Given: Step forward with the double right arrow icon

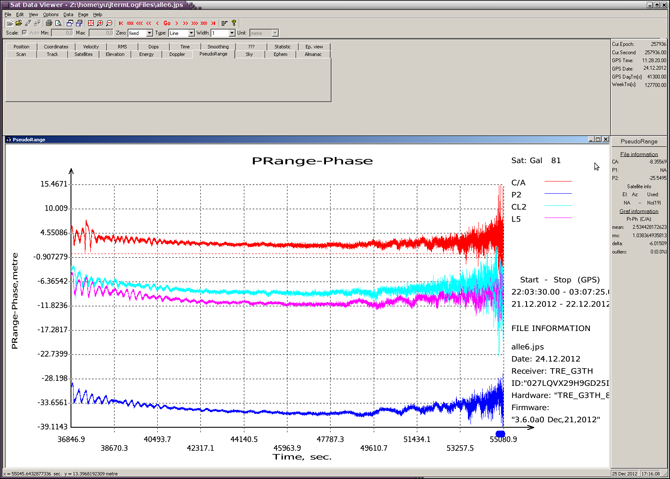Looking at the screenshot, I should coord(185,23).
